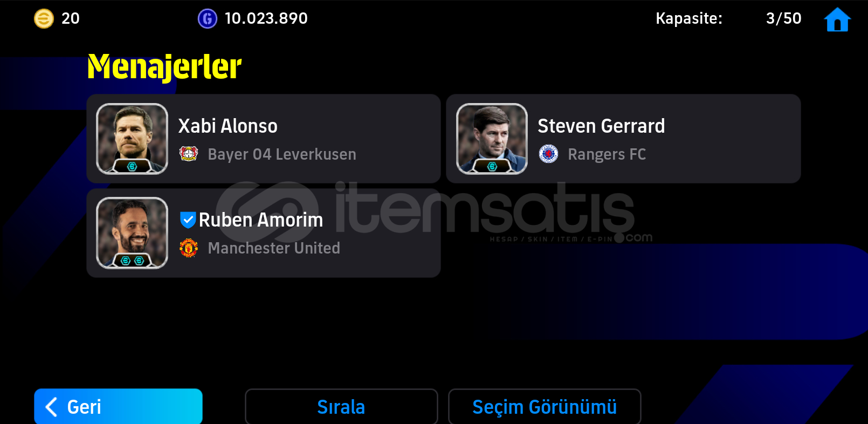This screenshot has height=424, width=868.
Task: Select the Xabi Alonso manager name
Action: coord(228,126)
